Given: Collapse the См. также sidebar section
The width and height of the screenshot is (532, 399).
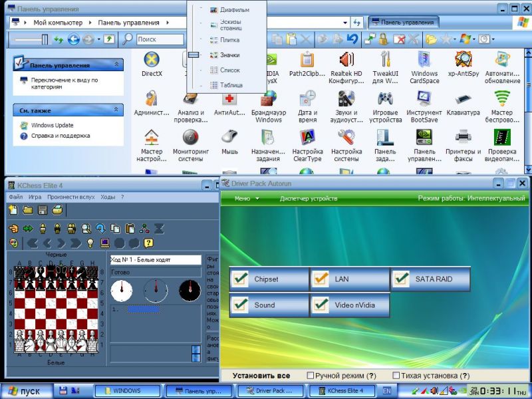Looking at the screenshot, I should click(117, 110).
